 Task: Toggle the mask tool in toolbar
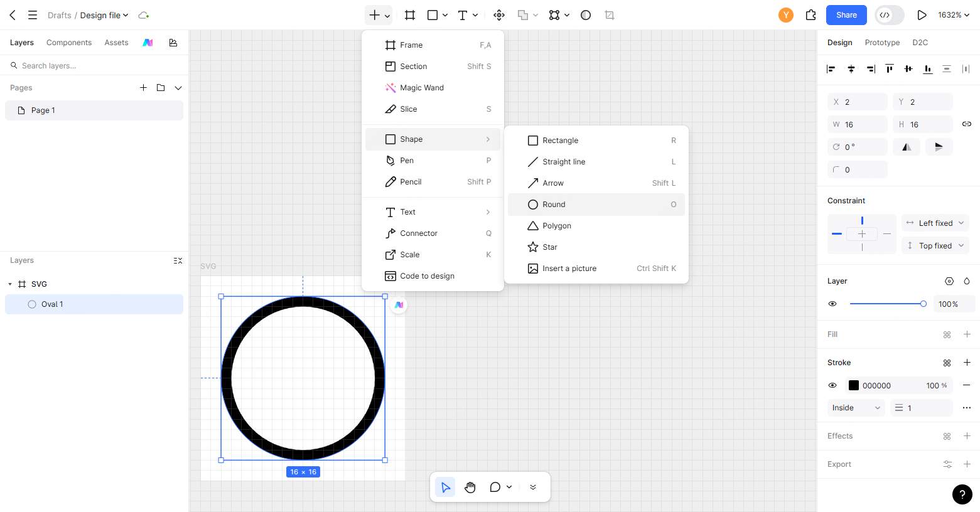point(586,15)
